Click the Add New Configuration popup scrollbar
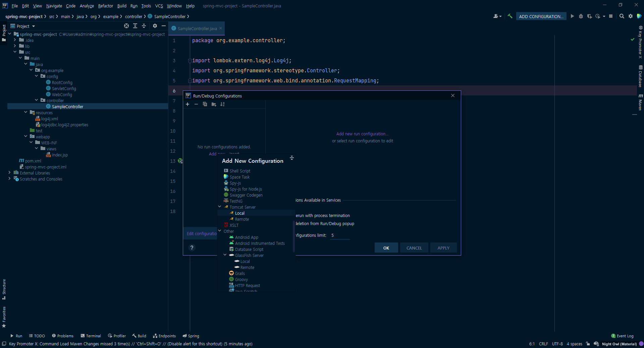Viewport: 644px width, 348px height. 294,236
